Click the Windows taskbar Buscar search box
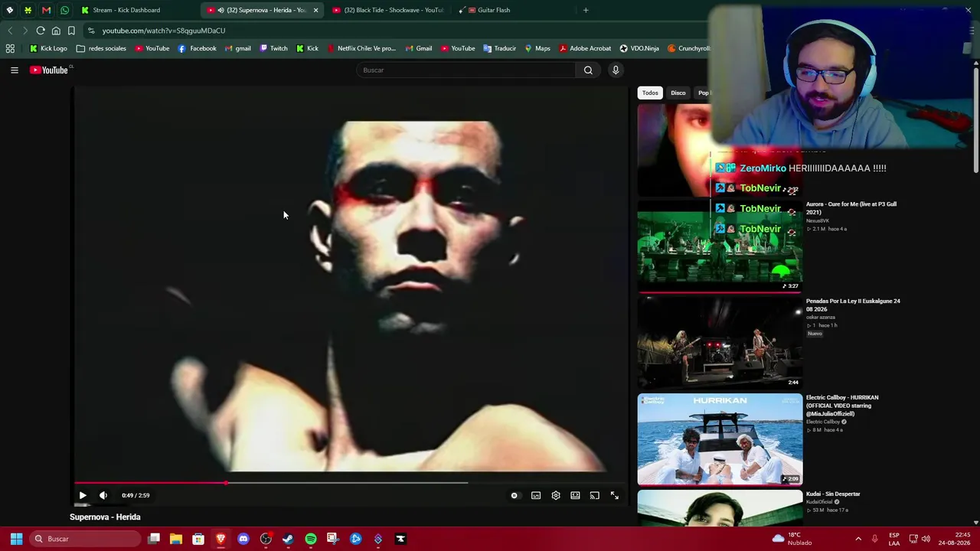Viewport: 980px width, 551px height. point(86,539)
